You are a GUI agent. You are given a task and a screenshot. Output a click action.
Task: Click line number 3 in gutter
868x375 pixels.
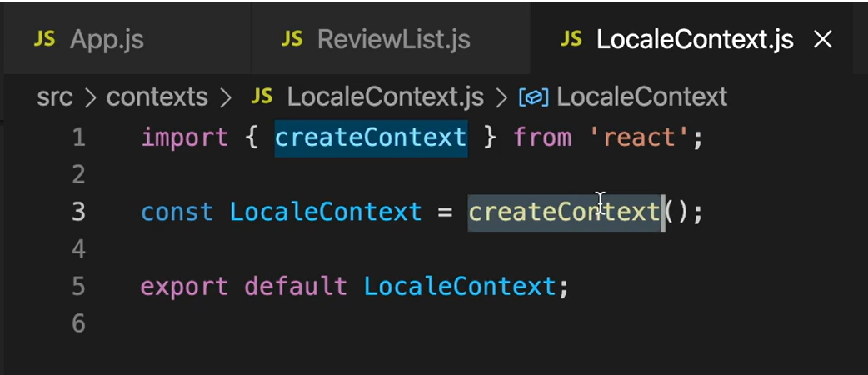point(78,212)
